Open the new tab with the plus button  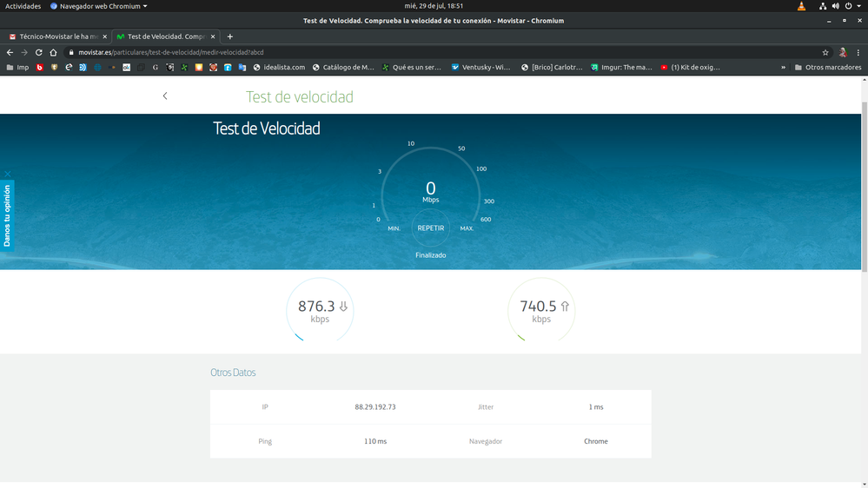pos(230,36)
